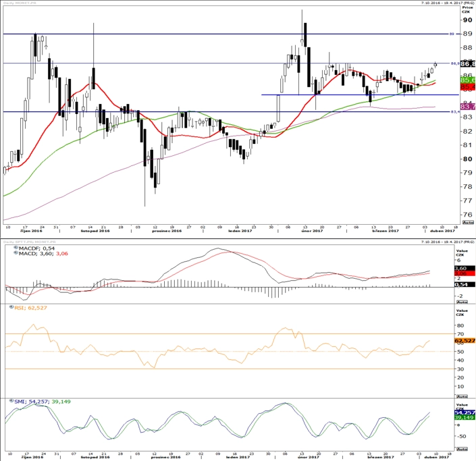This screenshot has width=476, height=461.
Task: Click the blue 54,257 SMI value tag
Action: (465, 412)
